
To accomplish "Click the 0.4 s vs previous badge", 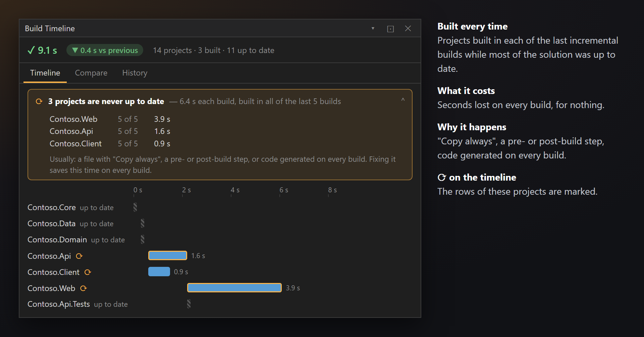I will pyautogui.click(x=105, y=50).
